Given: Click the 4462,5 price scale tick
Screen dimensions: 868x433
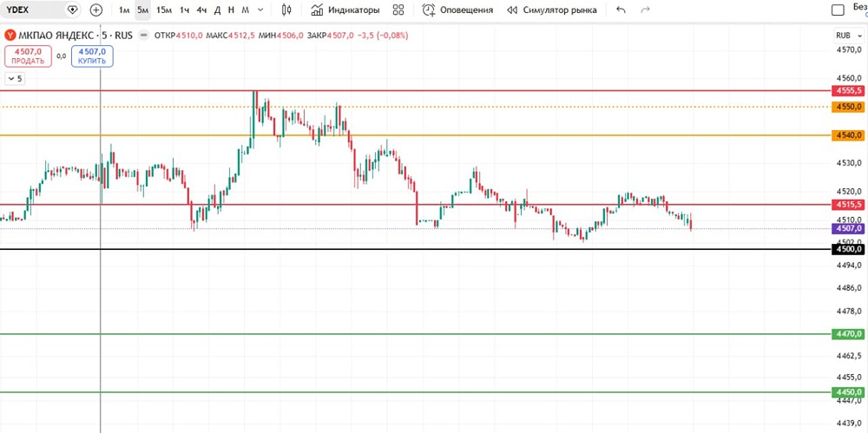Looking at the screenshot, I should pos(848,354).
